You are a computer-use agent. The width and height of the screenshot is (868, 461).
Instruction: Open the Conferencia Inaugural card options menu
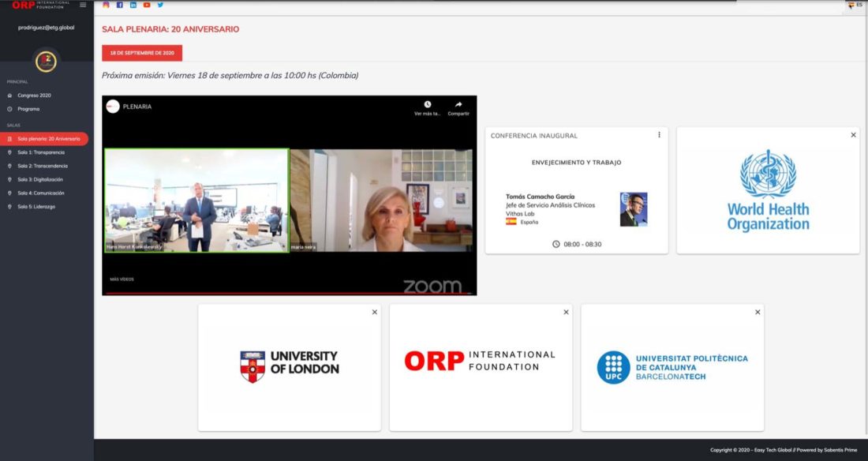point(659,135)
